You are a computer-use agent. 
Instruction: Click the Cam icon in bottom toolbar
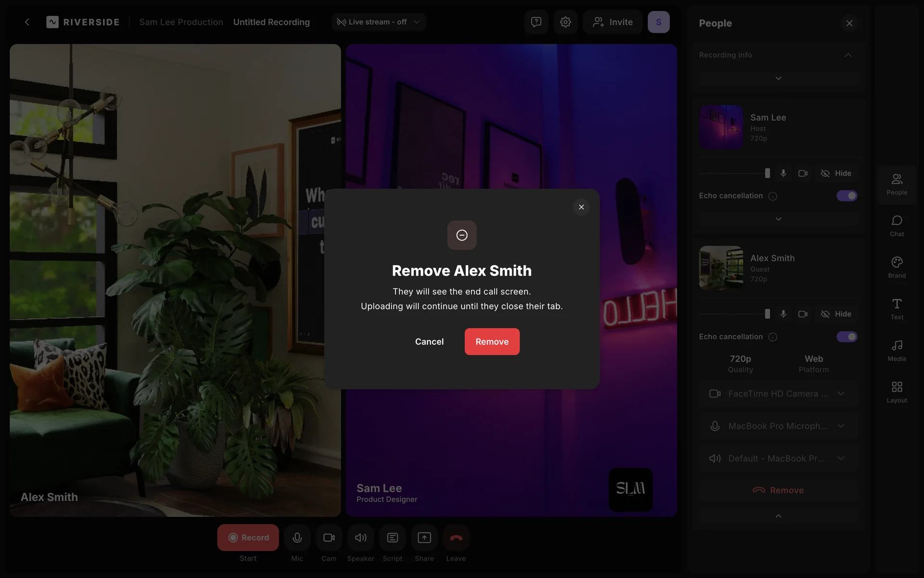pyautogui.click(x=329, y=538)
